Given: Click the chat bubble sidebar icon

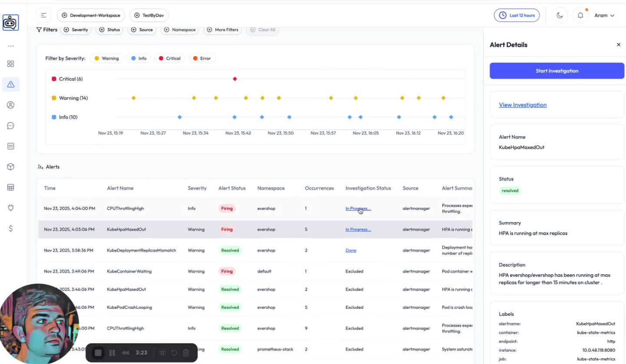Looking at the screenshot, I should (x=11, y=126).
